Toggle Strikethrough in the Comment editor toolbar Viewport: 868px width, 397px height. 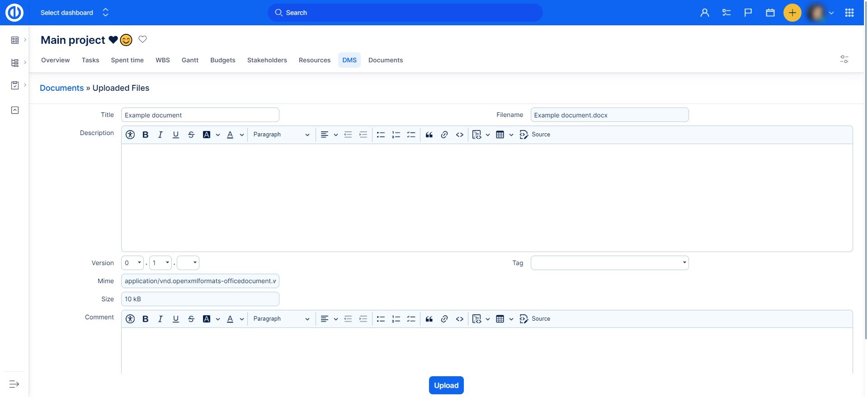pos(191,319)
